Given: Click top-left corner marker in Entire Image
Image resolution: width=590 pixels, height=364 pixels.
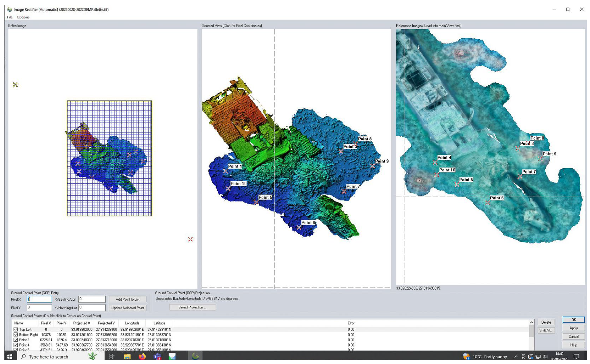Looking at the screenshot, I should (15, 85).
